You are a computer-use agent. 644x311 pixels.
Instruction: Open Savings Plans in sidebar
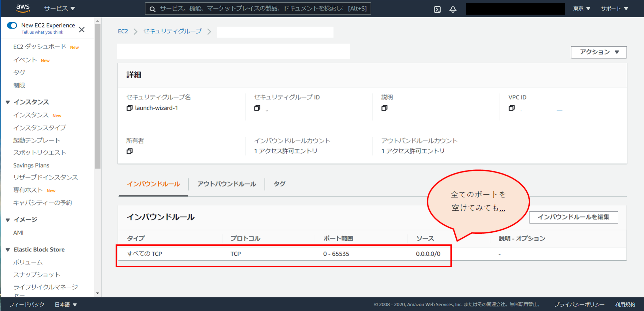(31, 165)
